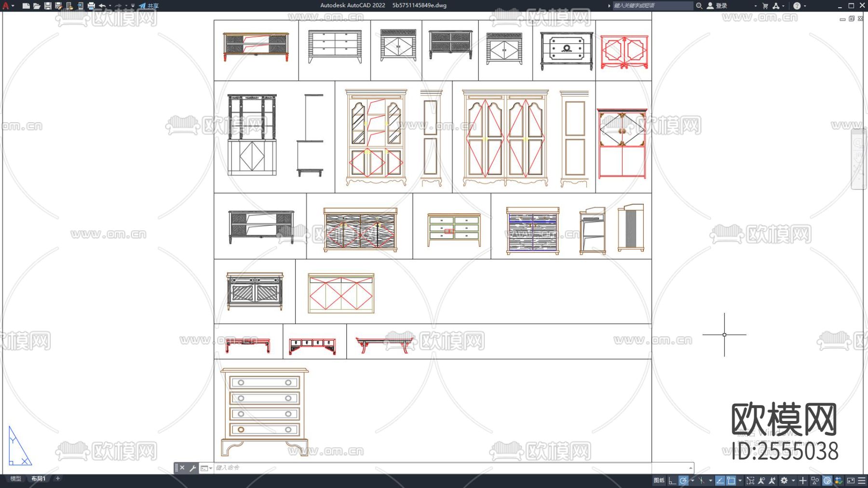This screenshot has height=488, width=868.
Task: Open the AutoCAD application menu logo
Action: click(x=6, y=6)
